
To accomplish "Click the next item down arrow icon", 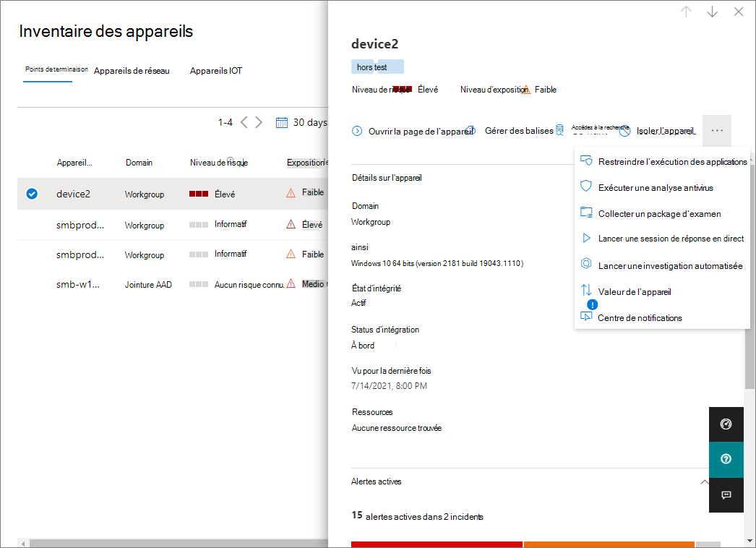I will click(712, 12).
